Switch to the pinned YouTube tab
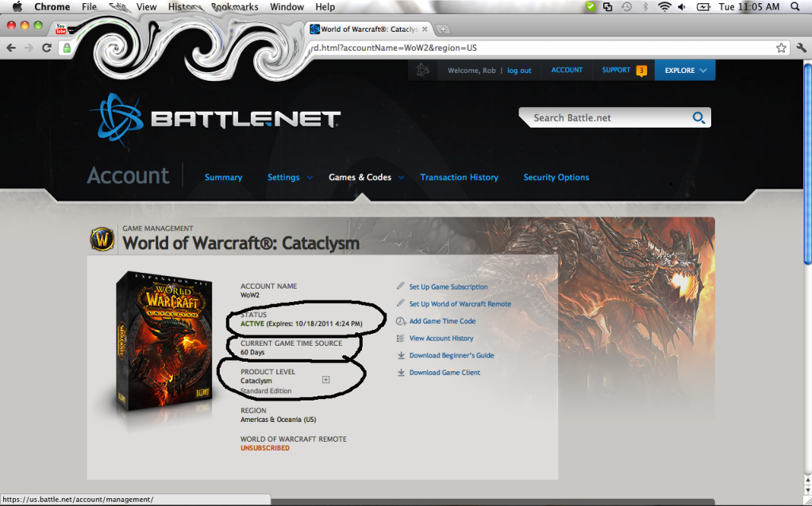This screenshot has width=812, height=506. 60,29
